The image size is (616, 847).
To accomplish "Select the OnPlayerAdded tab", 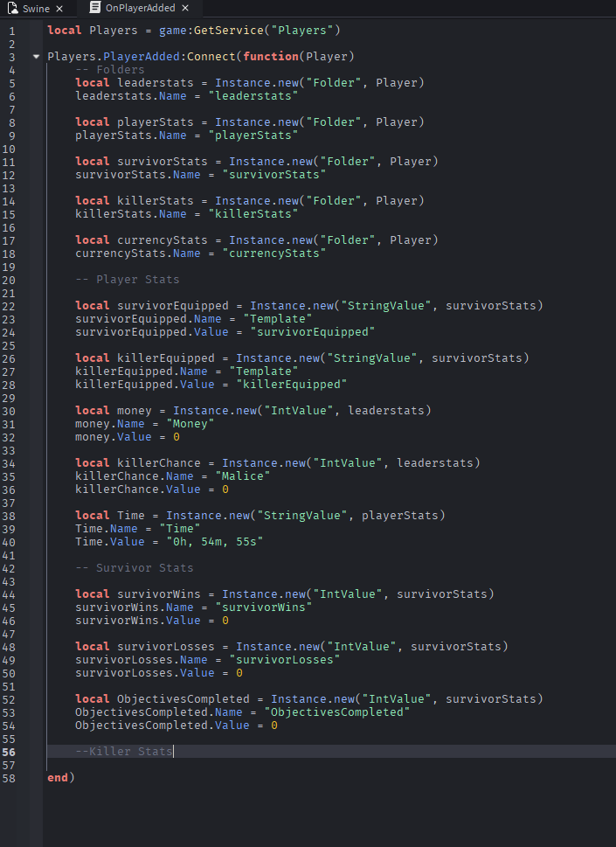I will (x=140, y=9).
